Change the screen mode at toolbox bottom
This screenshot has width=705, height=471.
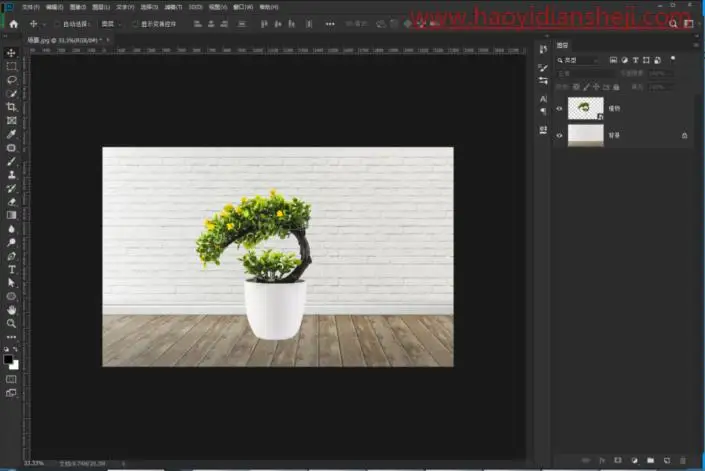[11, 393]
